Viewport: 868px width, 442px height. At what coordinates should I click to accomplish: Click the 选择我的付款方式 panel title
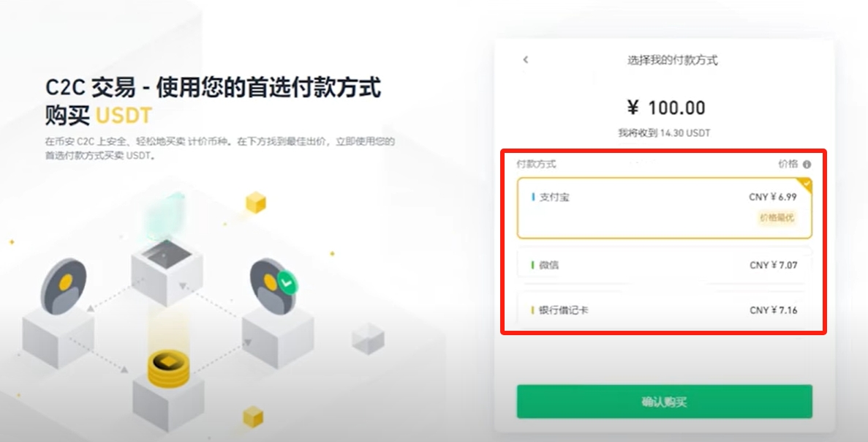[672, 60]
